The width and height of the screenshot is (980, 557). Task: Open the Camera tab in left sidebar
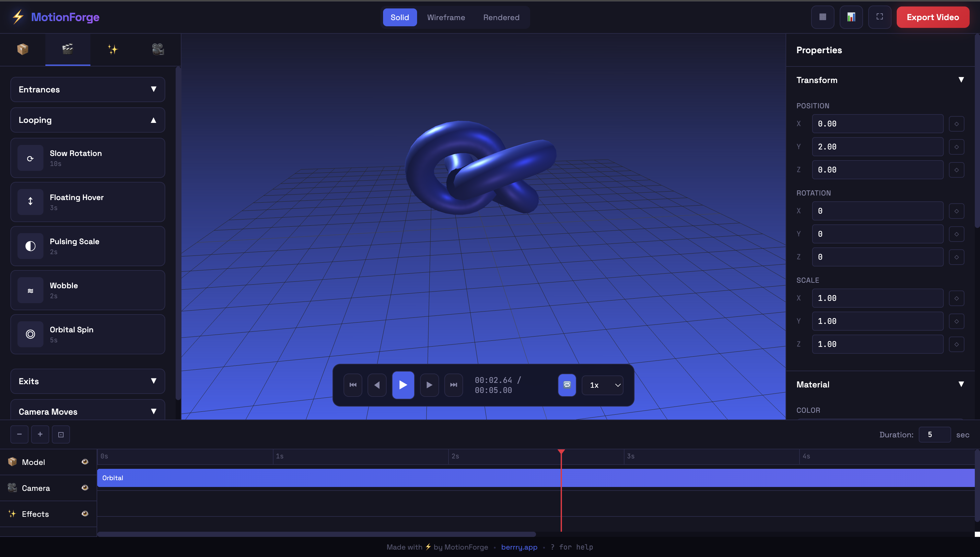[x=158, y=49]
